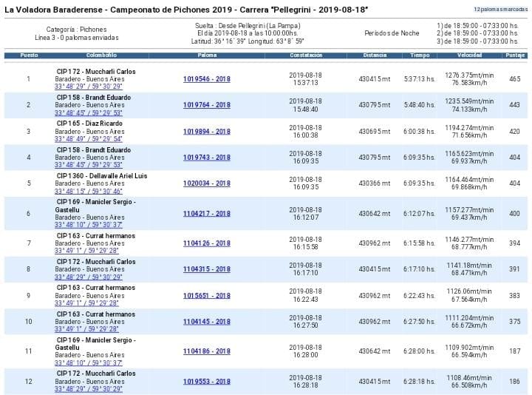Screen dimensions: 532x395
Task: Click the Distancia column header
Action: click(x=375, y=55)
